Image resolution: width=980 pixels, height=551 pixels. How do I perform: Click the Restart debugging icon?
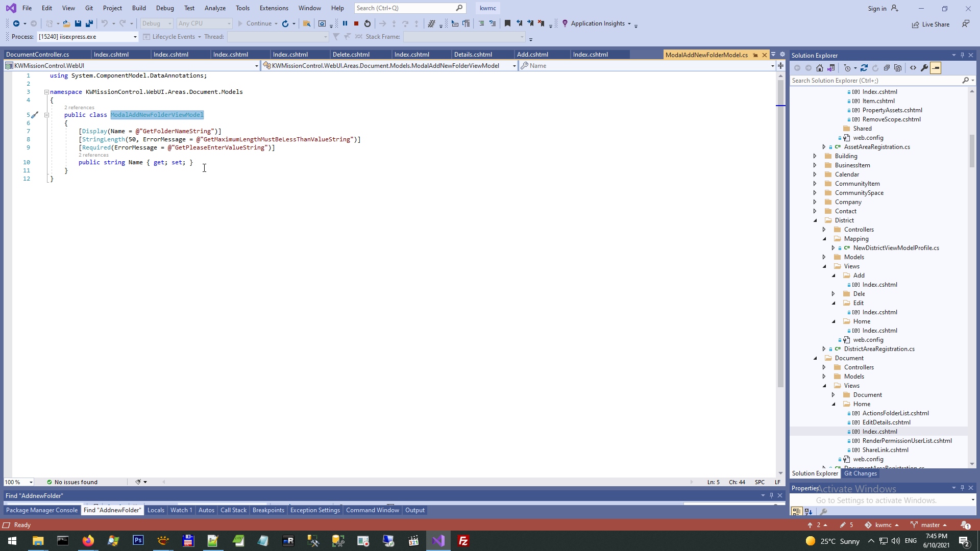pos(367,23)
